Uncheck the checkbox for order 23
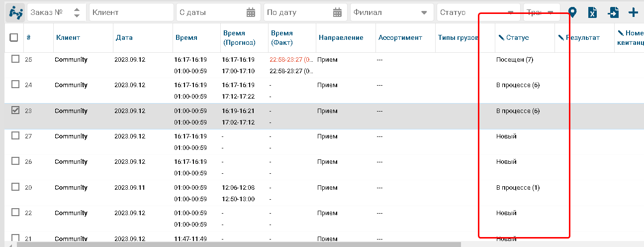 click(15, 111)
